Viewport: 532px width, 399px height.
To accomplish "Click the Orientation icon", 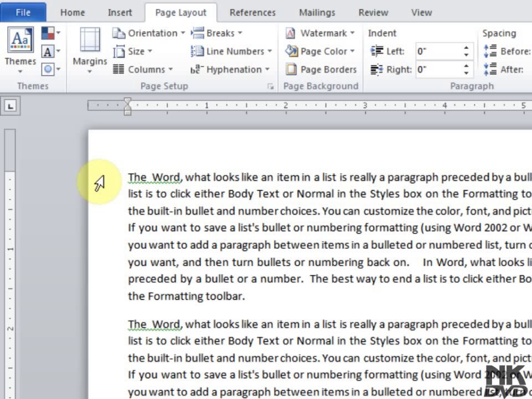I will (119, 33).
